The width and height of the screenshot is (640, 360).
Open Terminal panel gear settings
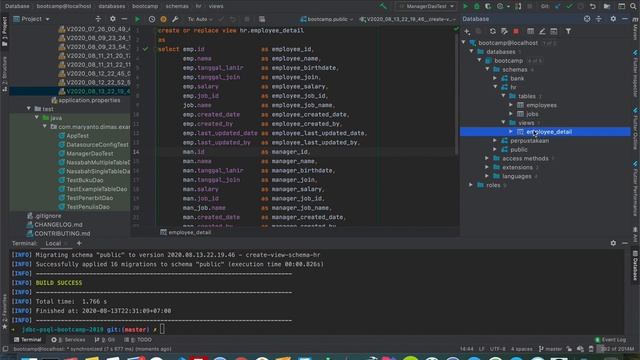coord(613,243)
